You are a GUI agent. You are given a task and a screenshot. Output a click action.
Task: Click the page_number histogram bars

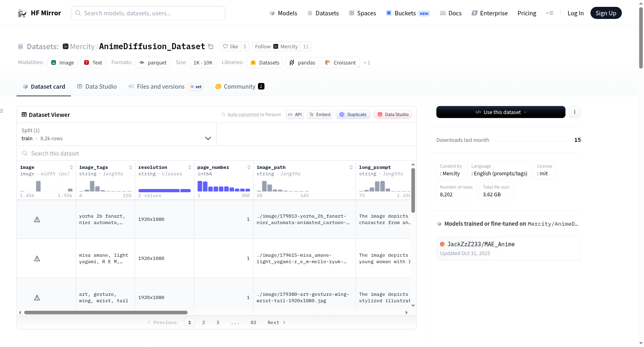coord(224,186)
